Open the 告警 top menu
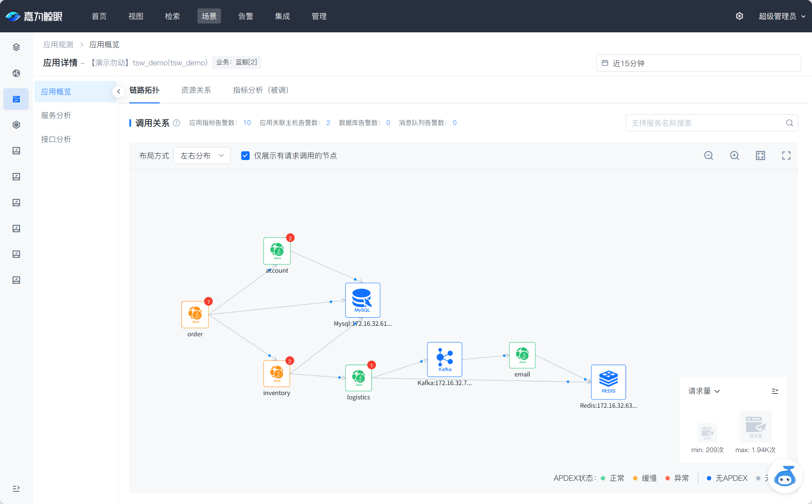The width and height of the screenshot is (812, 504). coord(246,16)
